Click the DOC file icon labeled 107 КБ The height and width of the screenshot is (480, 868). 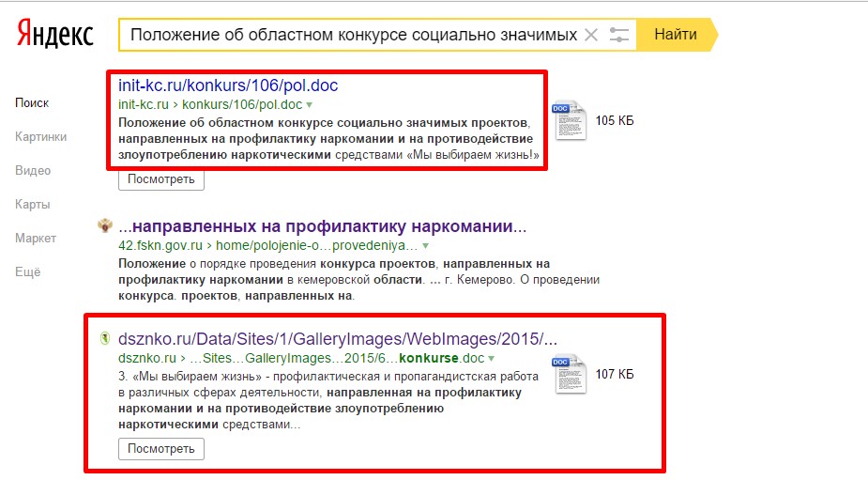click(569, 374)
